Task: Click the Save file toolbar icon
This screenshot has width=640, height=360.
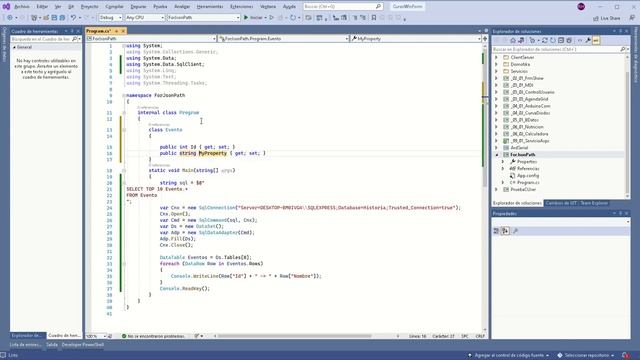Action: (x=54, y=18)
